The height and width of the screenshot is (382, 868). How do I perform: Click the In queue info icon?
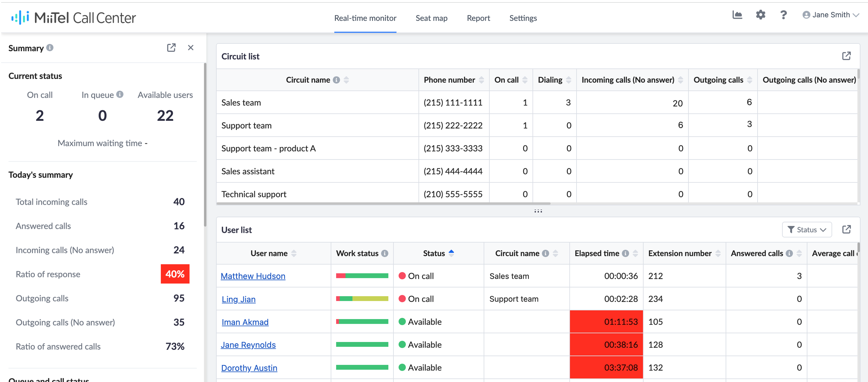point(120,94)
